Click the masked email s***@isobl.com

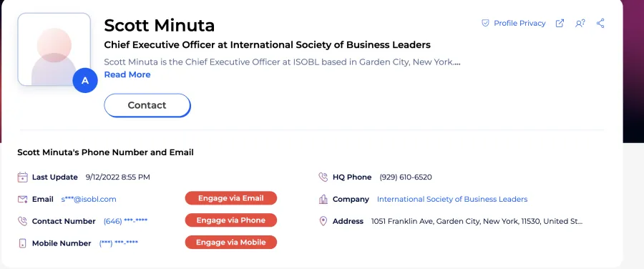pyautogui.click(x=89, y=199)
